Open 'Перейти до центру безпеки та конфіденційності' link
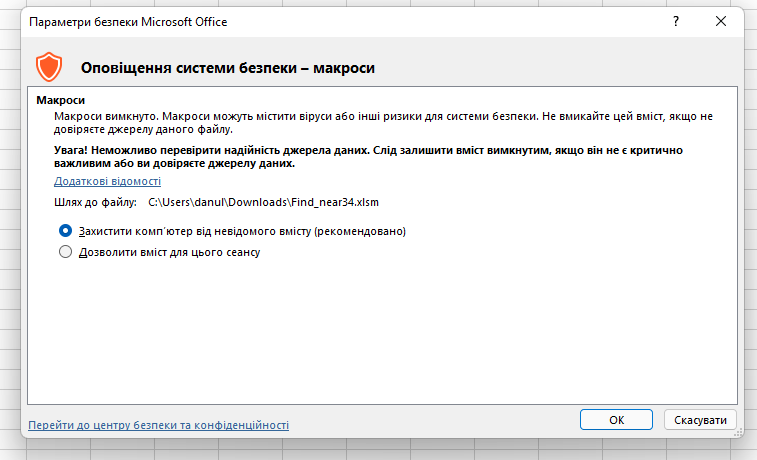 pyautogui.click(x=159, y=425)
